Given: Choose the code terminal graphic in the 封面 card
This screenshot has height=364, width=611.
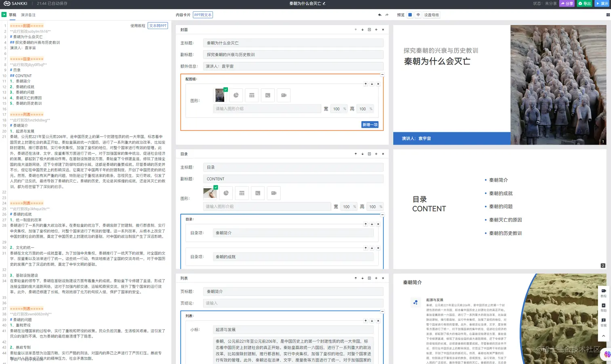Looking at the screenshot, I should point(268,95).
